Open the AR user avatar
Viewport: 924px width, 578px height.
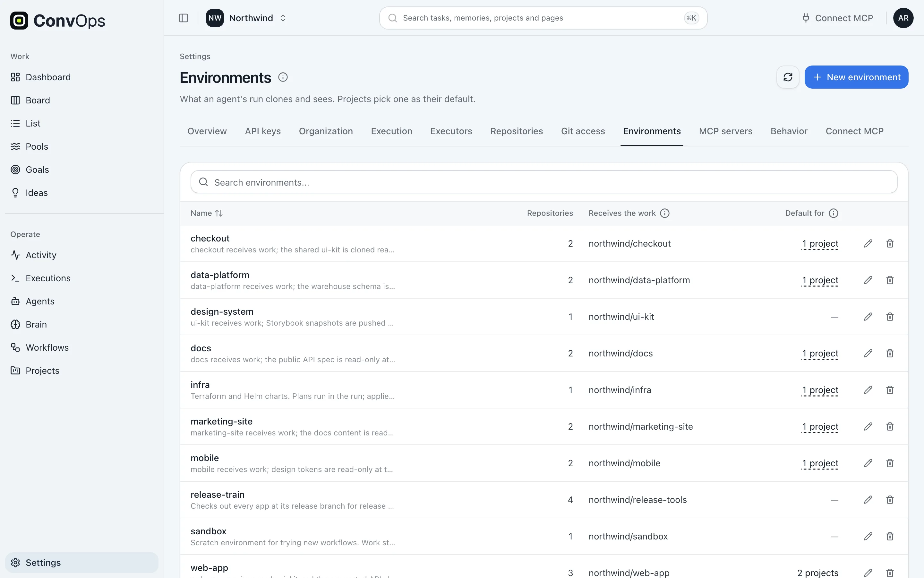click(x=903, y=18)
